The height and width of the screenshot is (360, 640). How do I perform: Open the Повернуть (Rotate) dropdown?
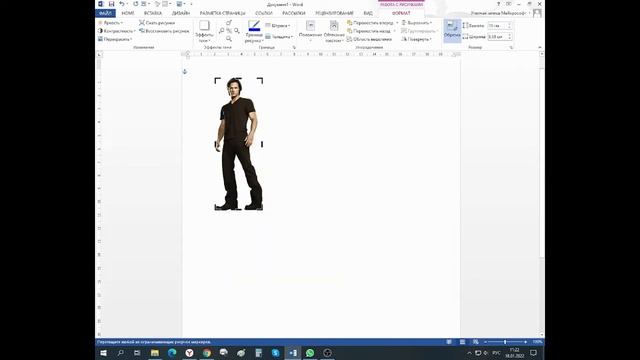point(417,39)
